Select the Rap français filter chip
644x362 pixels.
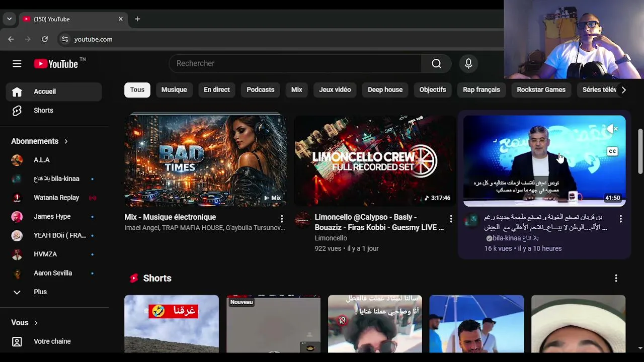[x=481, y=89]
